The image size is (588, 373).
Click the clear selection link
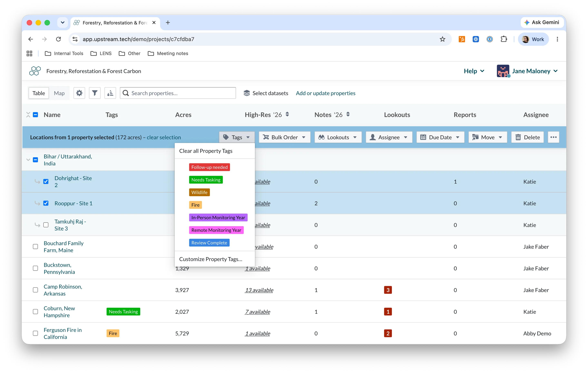point(164,137)
